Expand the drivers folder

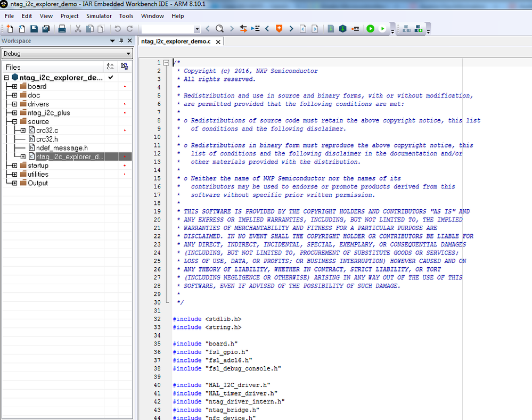(14, 104)
